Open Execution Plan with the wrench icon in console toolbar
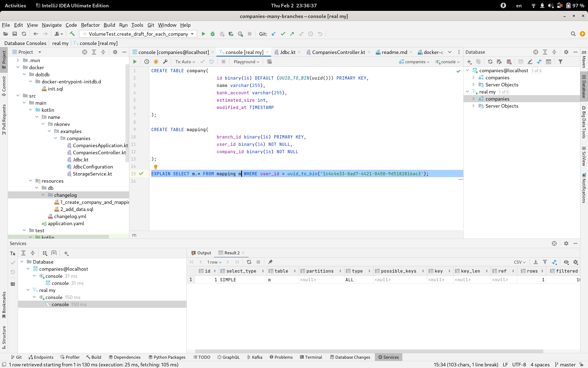 pos(166,62)
